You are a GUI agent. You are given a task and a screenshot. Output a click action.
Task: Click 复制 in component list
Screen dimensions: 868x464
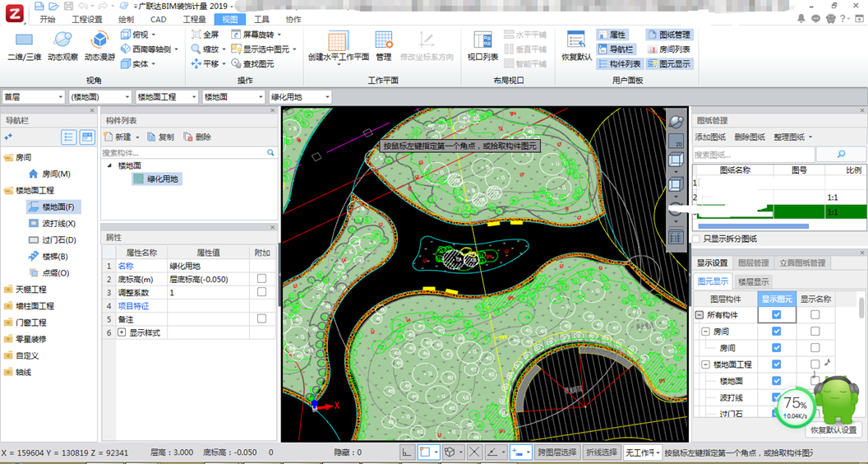click(x=160, y=137)
